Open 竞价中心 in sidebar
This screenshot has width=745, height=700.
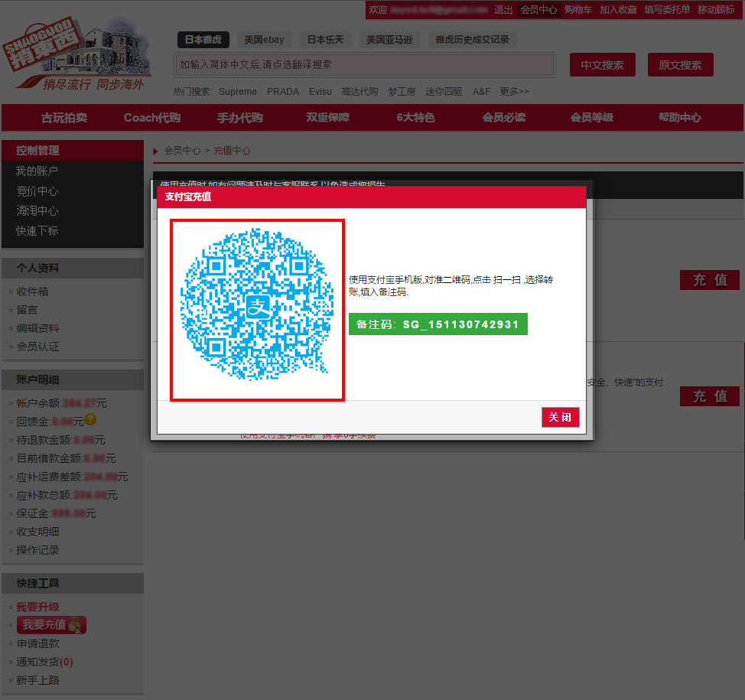point(37,191)
